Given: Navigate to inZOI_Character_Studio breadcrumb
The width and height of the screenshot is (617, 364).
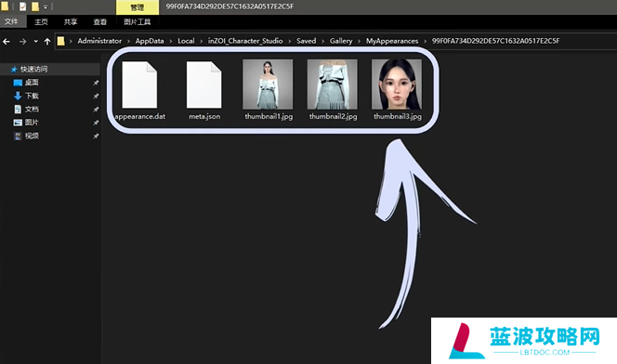Looking at the screenshot, I should point(245,41).
